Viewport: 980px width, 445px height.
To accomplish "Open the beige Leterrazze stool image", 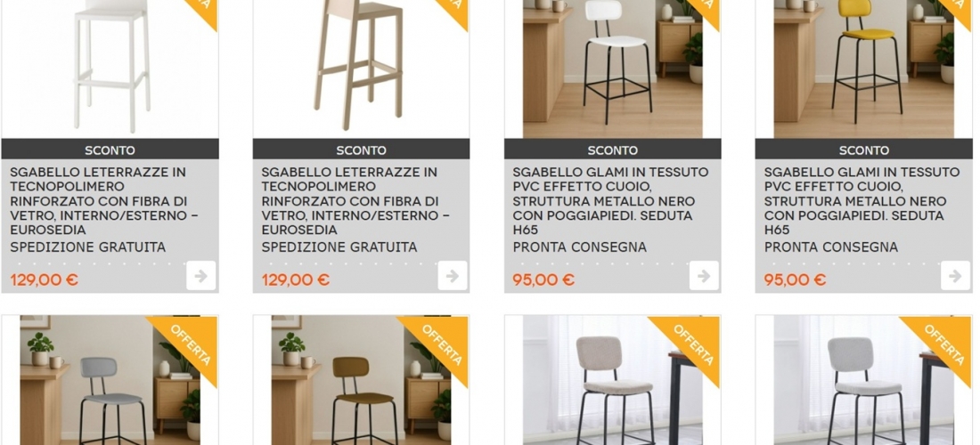I will [361, 69].
